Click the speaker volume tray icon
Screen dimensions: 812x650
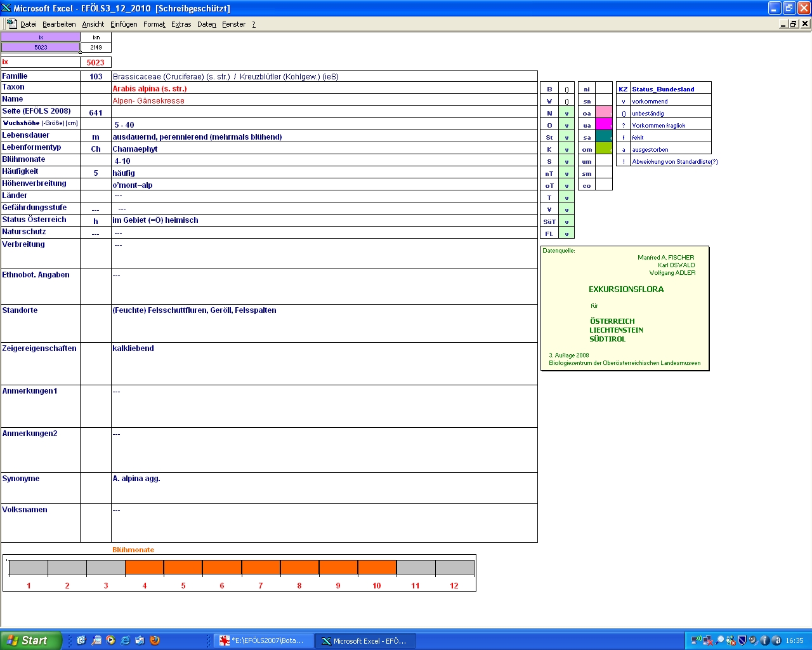(x=753, y=640)
